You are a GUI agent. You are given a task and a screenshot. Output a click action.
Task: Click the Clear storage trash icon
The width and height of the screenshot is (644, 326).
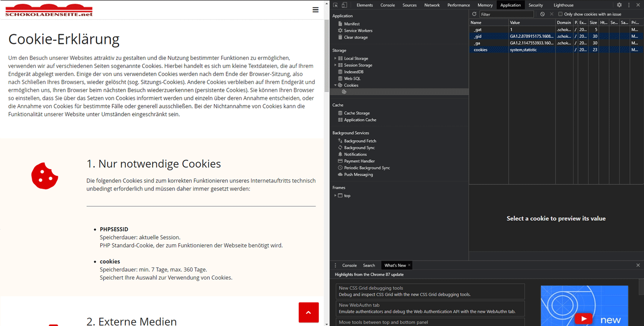[340, 37]
